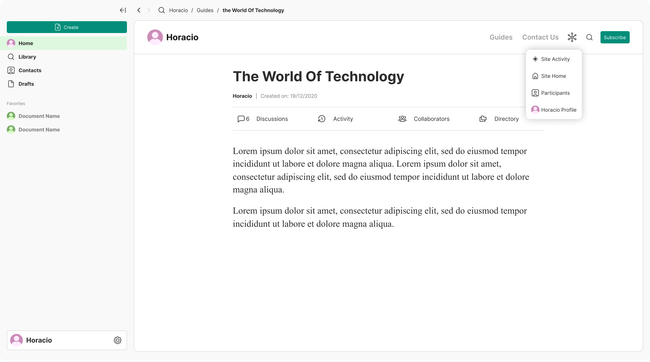Open settings gear next to Horacio

coord(118,340)
